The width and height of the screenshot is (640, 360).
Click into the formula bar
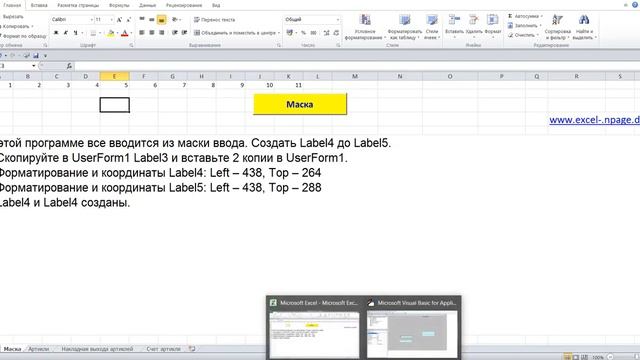(357, 66)
